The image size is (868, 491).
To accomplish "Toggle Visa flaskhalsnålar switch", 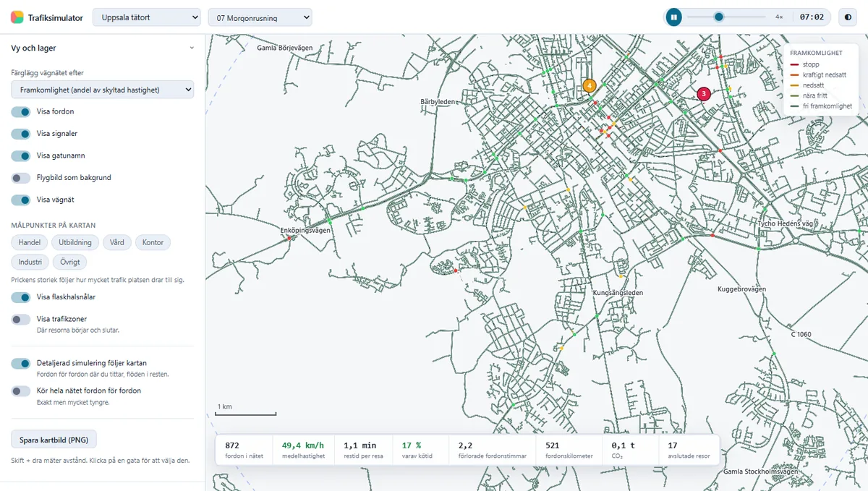I will pos(21,297).
